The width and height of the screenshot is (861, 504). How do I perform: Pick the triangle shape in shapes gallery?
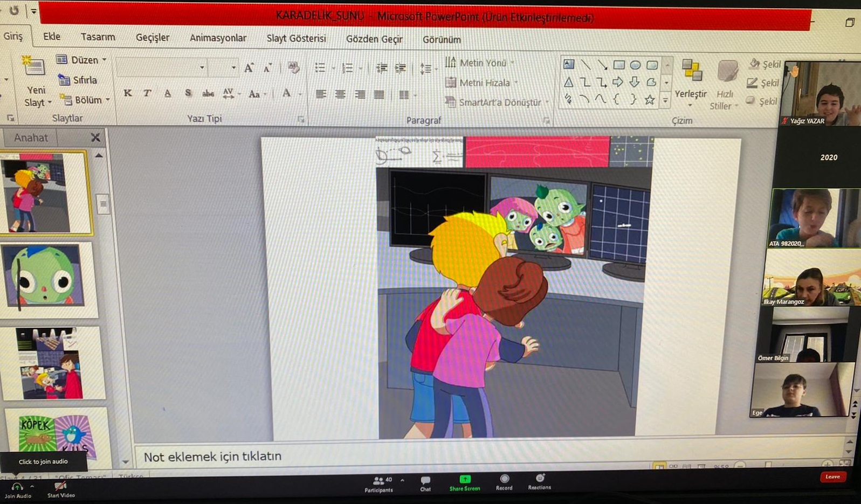point(568,82)
